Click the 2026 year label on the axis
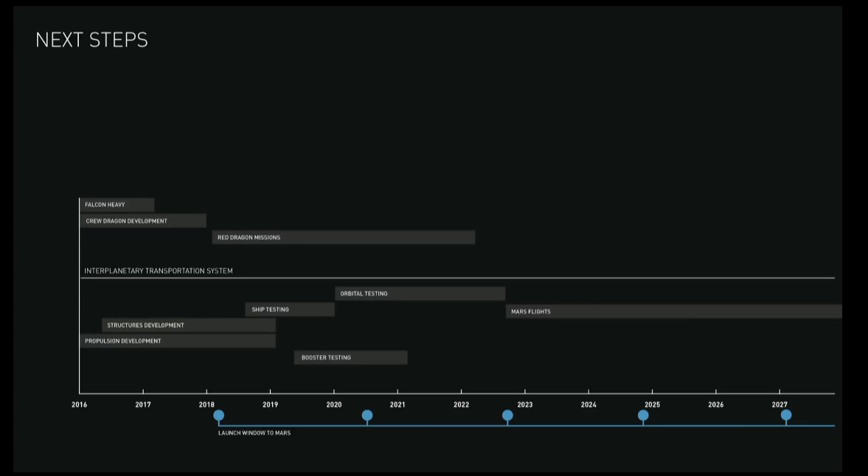868x476 pixels. tap(716, 405)
